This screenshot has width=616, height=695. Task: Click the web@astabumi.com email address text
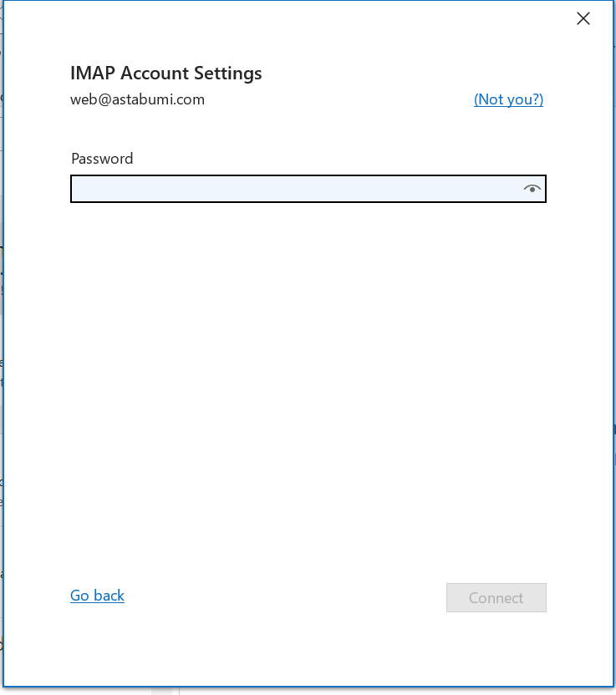[x=137, y=99]
